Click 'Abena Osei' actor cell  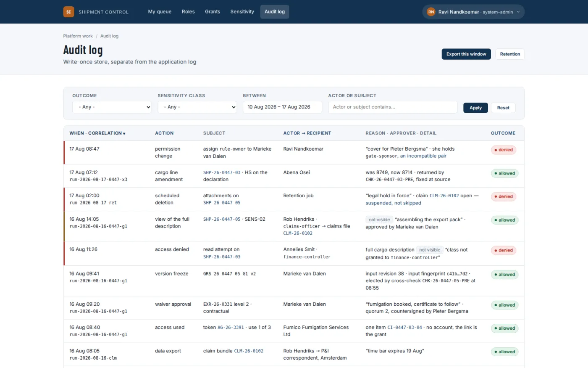[297, 172]
